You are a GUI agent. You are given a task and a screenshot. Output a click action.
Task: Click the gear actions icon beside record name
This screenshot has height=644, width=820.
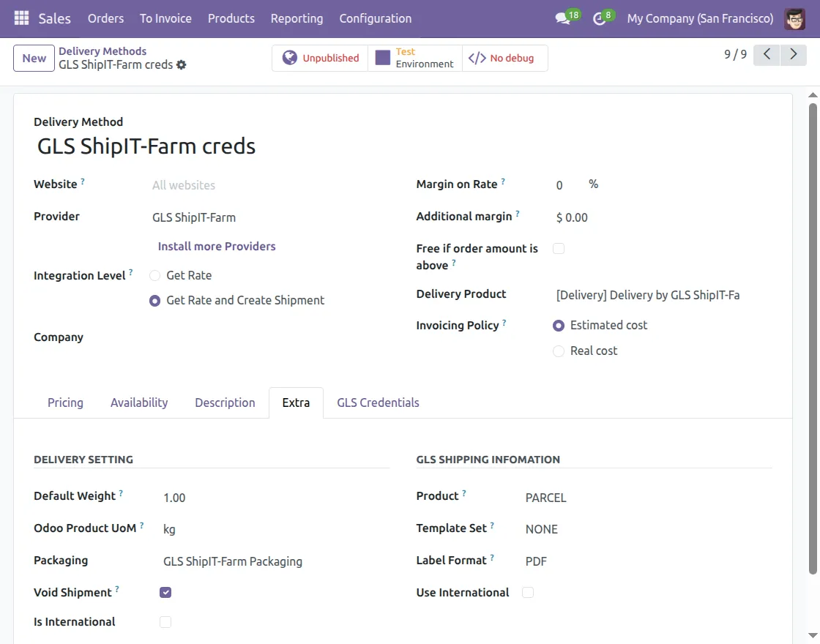pos(181,65)
